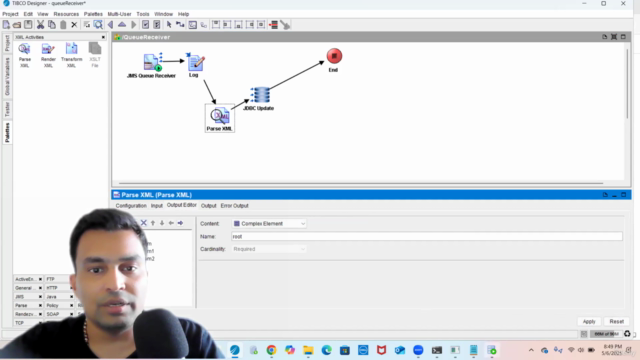Viewport: 640px width, 360px height.
Task: Click the Cut scissors icon
Action: pyautogui.click(x=40, y=25)
